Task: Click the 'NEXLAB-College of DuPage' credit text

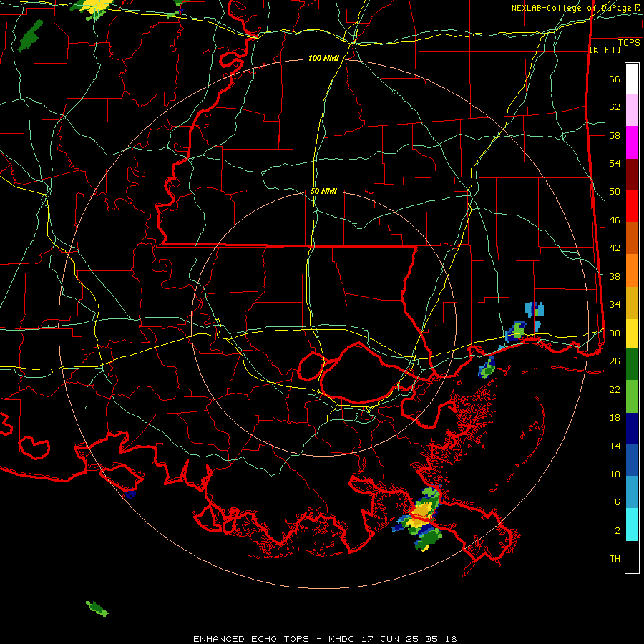Action: tap(572, 8)
